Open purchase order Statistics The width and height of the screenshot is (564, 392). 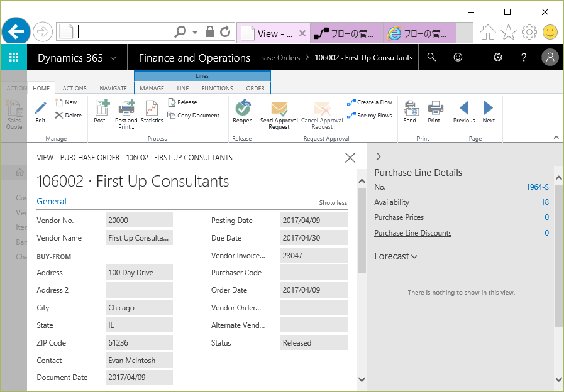pyautogui.click(x=152, y=111)
